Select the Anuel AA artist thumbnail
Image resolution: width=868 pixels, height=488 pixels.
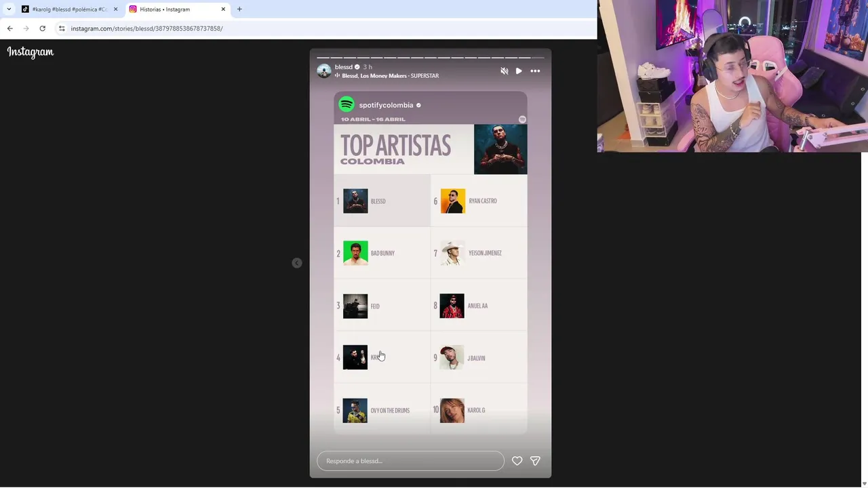tap(452, 306)
